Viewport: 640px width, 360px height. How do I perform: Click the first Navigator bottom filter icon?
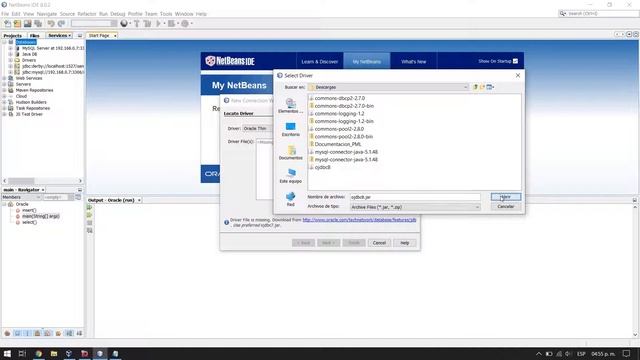point(7,333)
